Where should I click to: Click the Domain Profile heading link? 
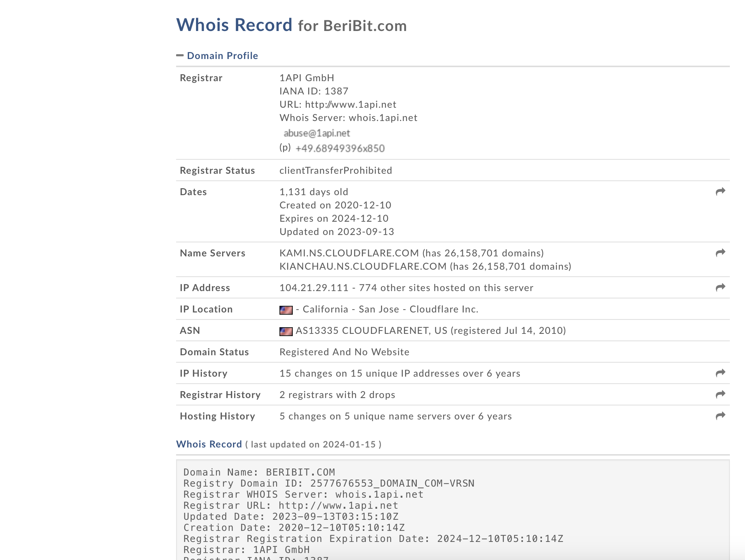(x=222, y=56)
